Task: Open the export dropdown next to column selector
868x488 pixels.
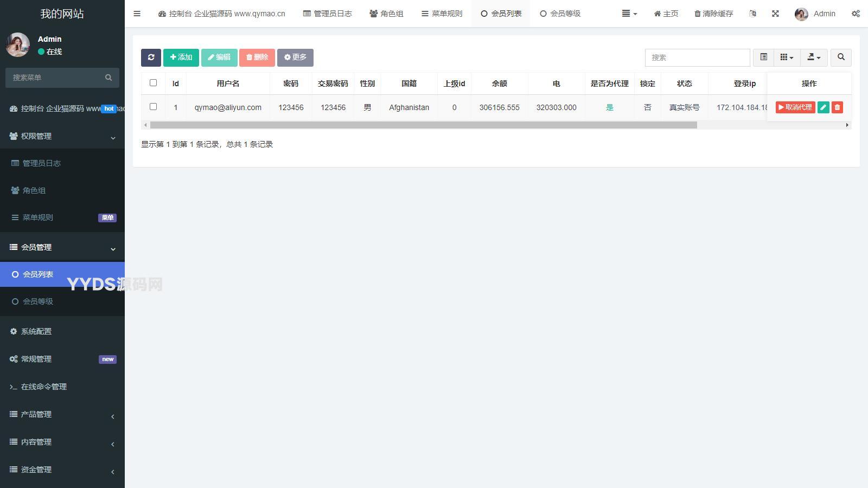Action: [x=814, y=57]
